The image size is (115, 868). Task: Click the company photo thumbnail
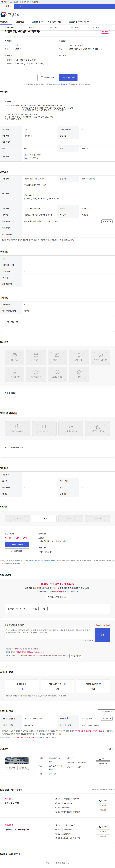[17, 761]
